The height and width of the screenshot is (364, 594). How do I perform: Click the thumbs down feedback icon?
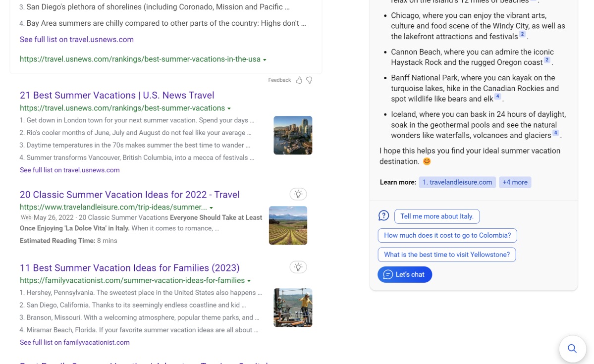[309, 80]
